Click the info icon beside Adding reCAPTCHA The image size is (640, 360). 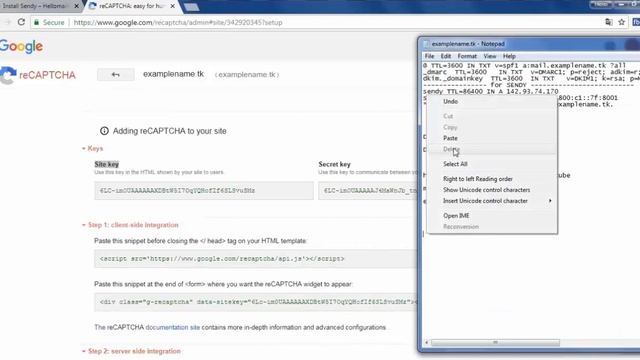(x=104, y=131)
